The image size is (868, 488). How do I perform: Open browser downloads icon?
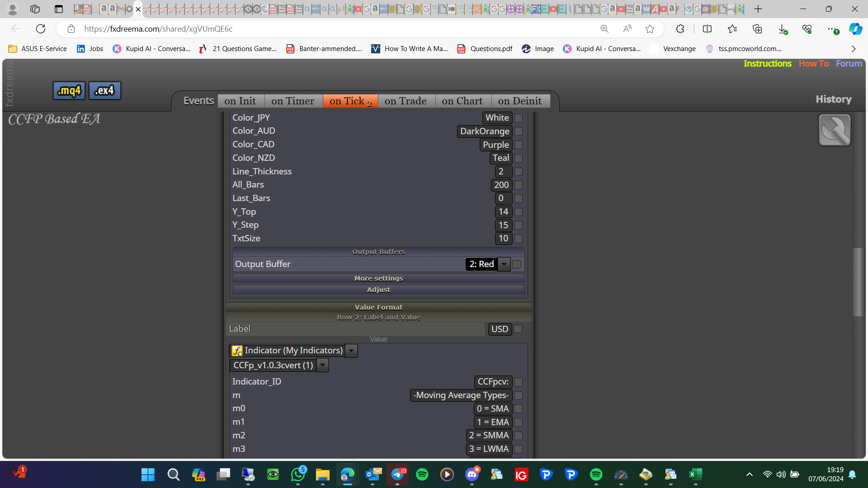[783, 29]
